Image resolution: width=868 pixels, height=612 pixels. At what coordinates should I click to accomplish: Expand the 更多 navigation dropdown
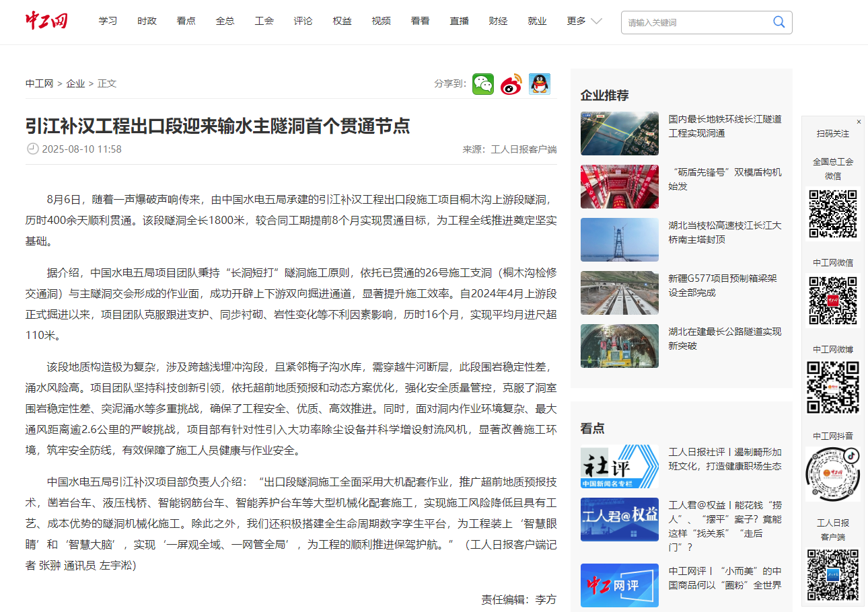[583, 21]
